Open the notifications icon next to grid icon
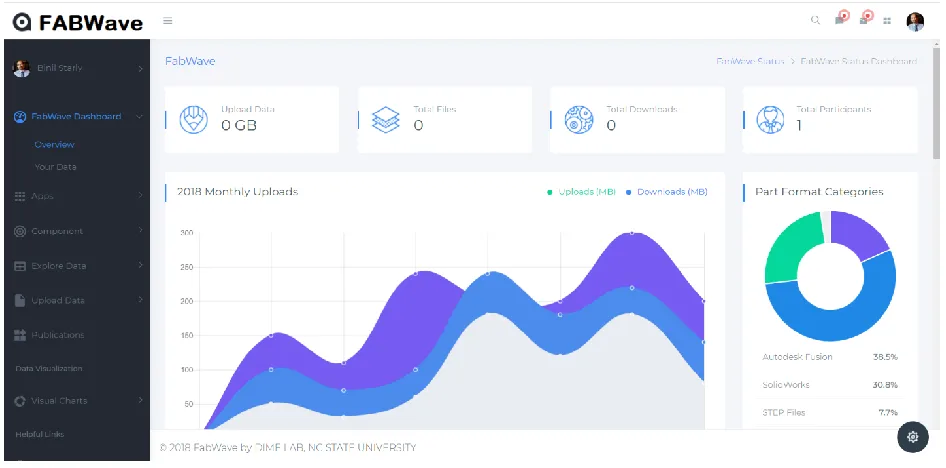The image size is (946, 468). coord(865,18)
